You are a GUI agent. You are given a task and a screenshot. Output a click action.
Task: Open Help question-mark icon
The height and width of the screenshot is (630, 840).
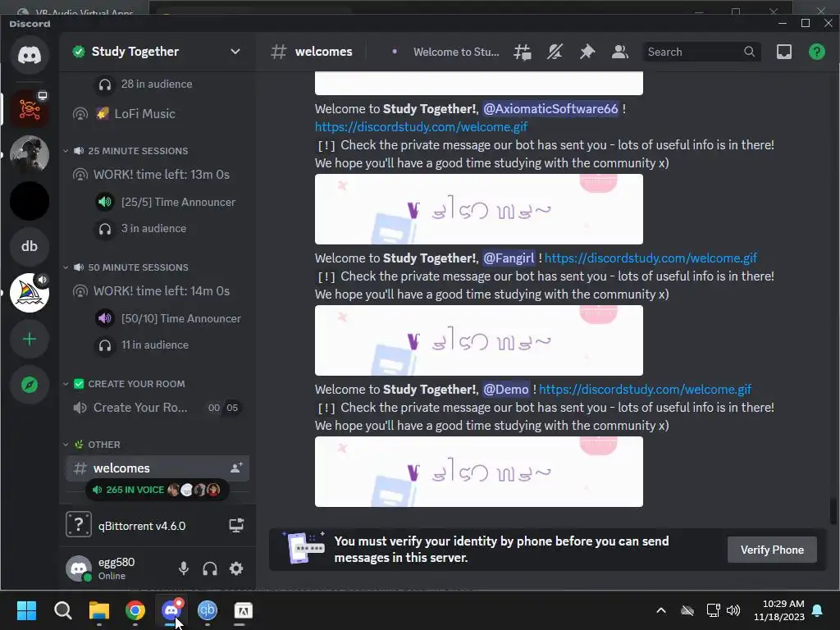817,52
